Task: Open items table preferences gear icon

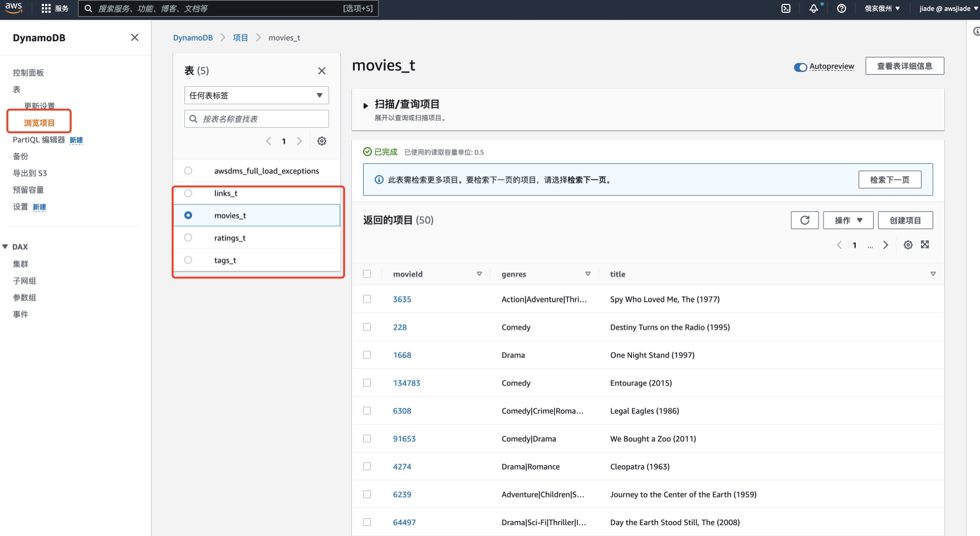Action: [x=908, y=245]
